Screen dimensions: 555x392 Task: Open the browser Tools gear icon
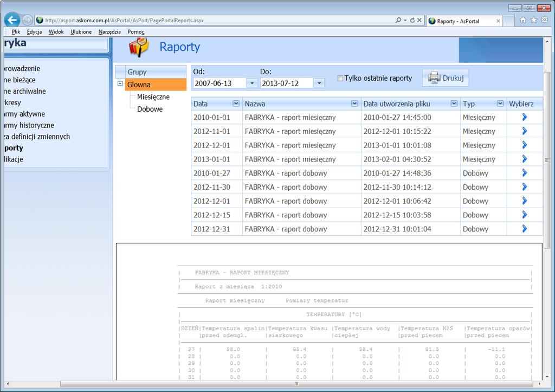tap(545, 20)
